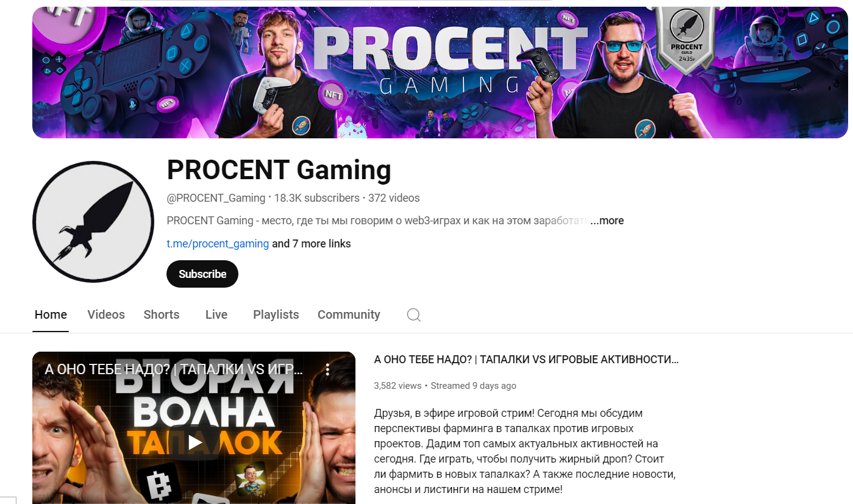Click the featured video thumbnail
Screen dimensions: 853x504
point(194,428)
